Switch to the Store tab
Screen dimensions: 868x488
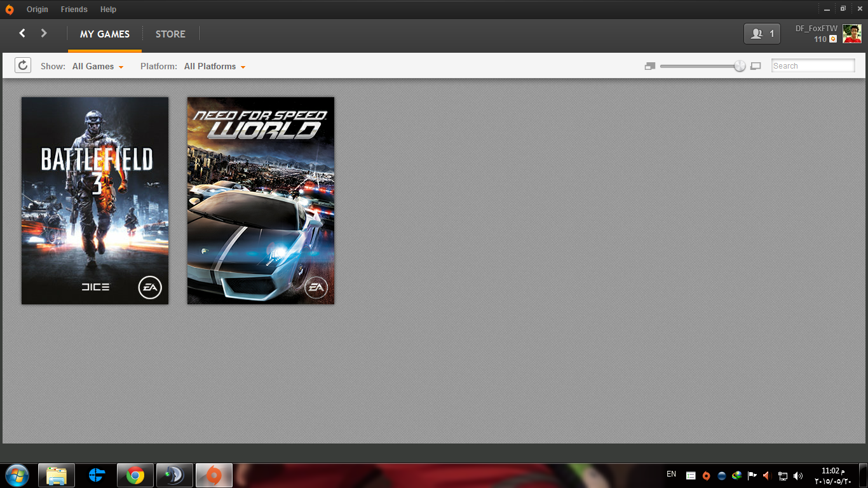[170, 34]
